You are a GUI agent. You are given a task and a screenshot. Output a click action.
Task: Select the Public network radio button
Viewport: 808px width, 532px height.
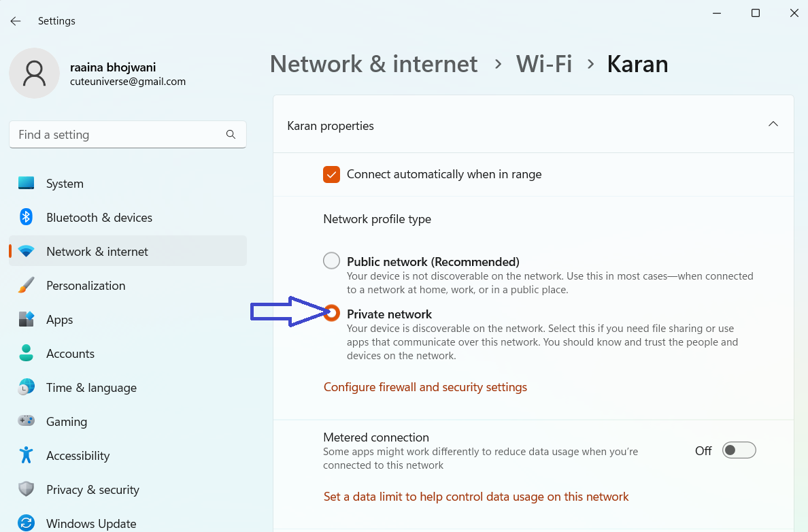331,261
